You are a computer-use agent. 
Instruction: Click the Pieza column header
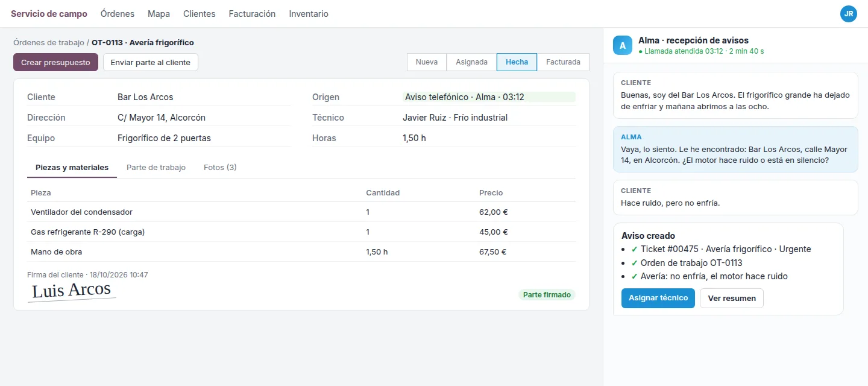point(41,193)
